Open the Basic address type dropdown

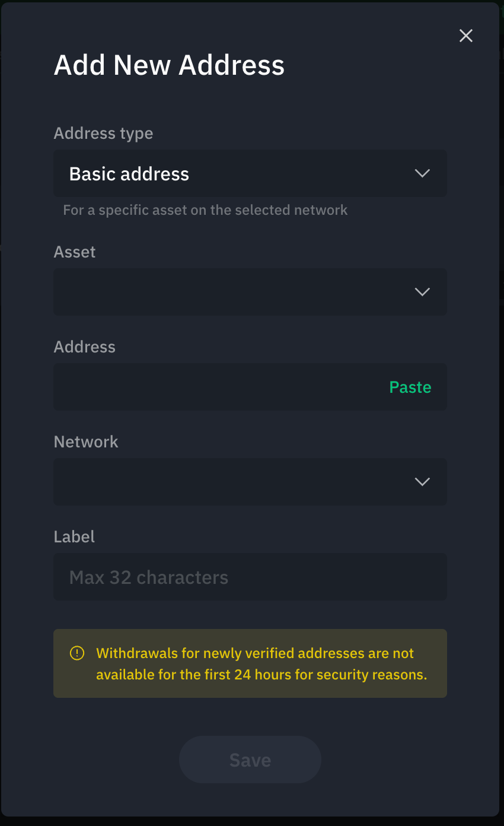(x=250, y=173)
